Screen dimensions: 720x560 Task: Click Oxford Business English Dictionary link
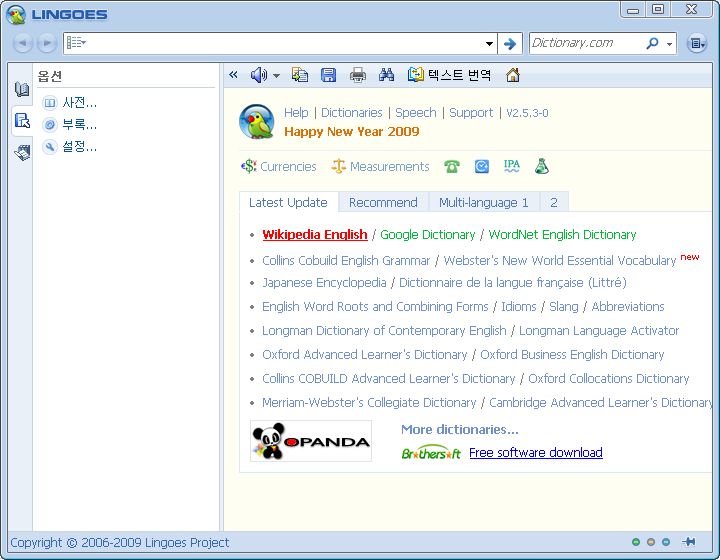[572, 354]
